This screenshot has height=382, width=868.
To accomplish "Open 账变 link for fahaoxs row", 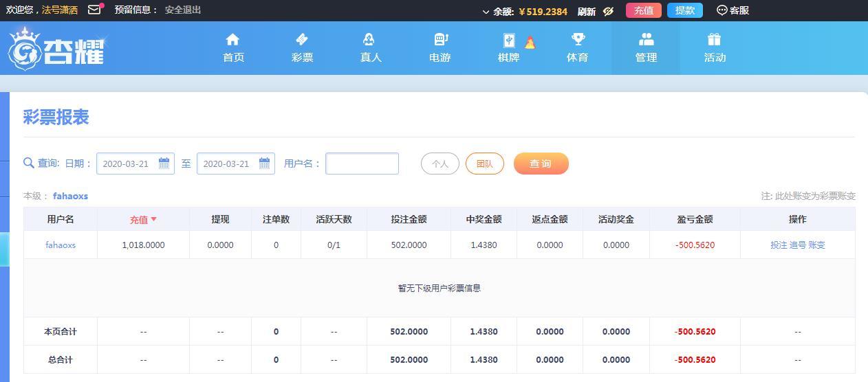I will [816, 245].
